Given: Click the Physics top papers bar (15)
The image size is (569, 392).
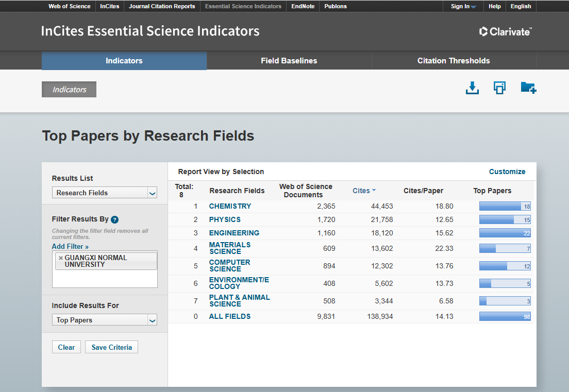Looking at the screenshot, I should click(x=505, y=220).
